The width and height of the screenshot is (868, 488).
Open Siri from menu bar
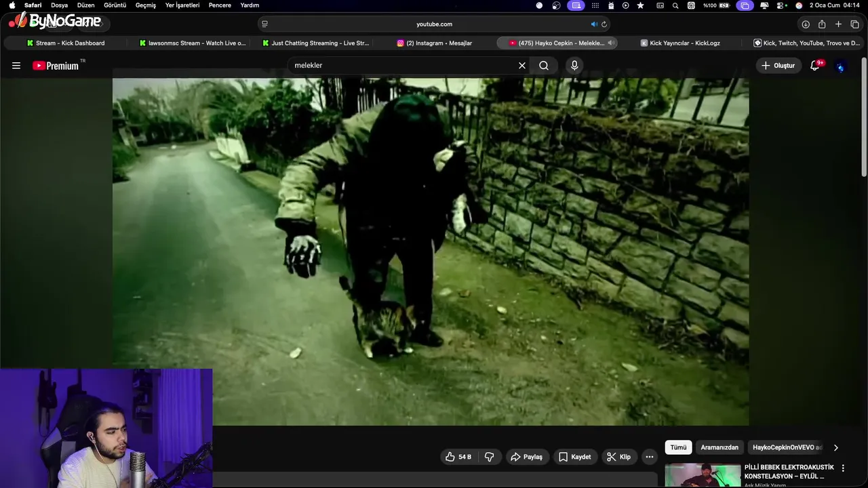(799, 5)
